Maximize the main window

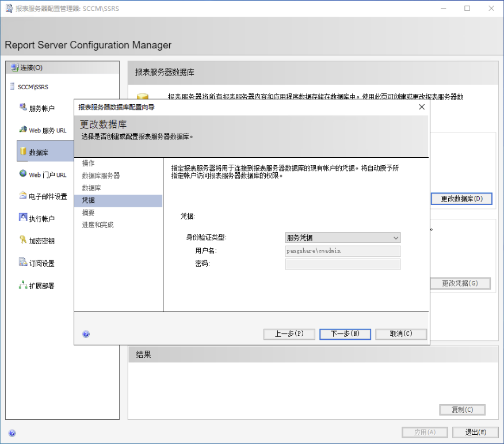tap(467, 9)
